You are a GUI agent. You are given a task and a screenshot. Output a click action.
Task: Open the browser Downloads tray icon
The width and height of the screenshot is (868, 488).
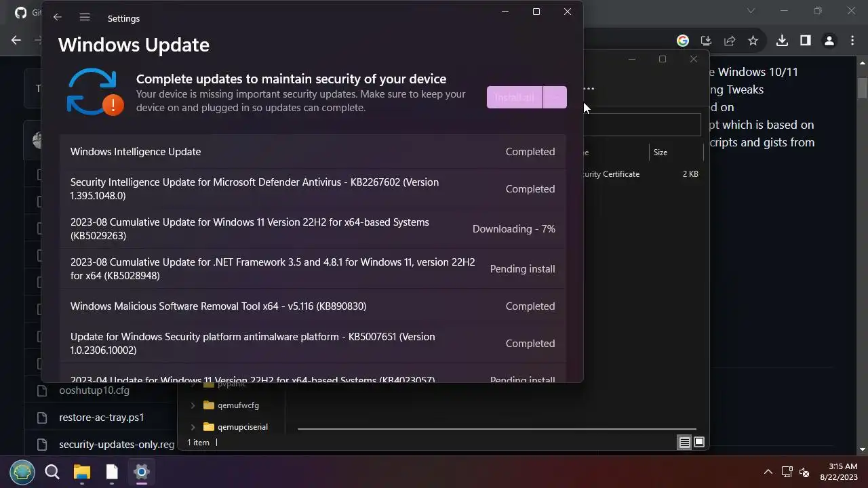pos(782,41)
